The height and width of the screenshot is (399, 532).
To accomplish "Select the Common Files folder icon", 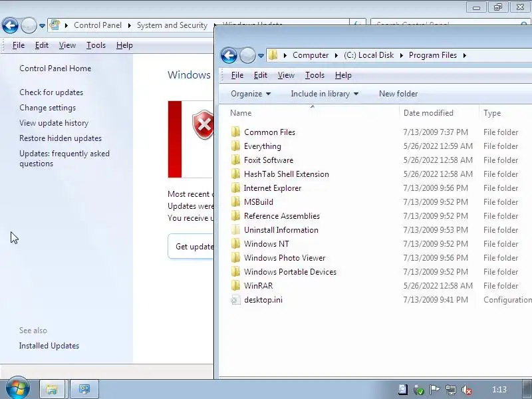I will coord(235,132).
